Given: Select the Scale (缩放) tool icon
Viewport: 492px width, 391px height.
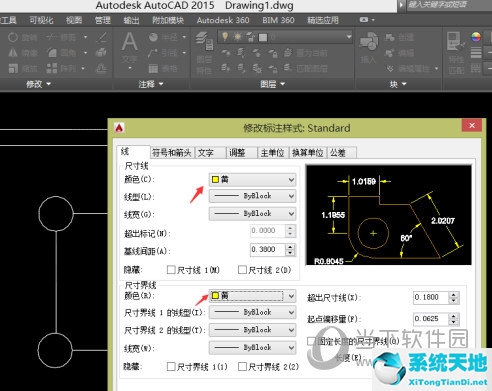Looking at the screenshot, I should click(x=13, y=68).
